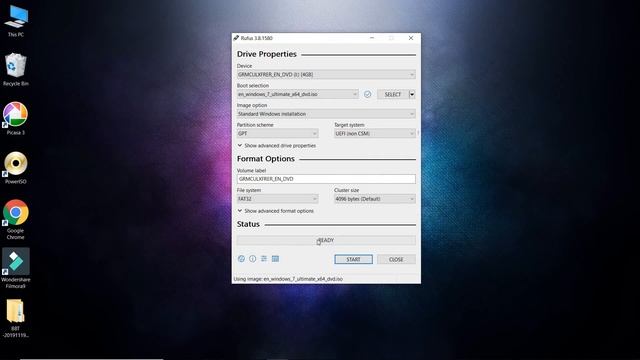Launch Google Chrome desktop shortcut
Viewport: 640px width, 360px height.
(x=16, y=219)
